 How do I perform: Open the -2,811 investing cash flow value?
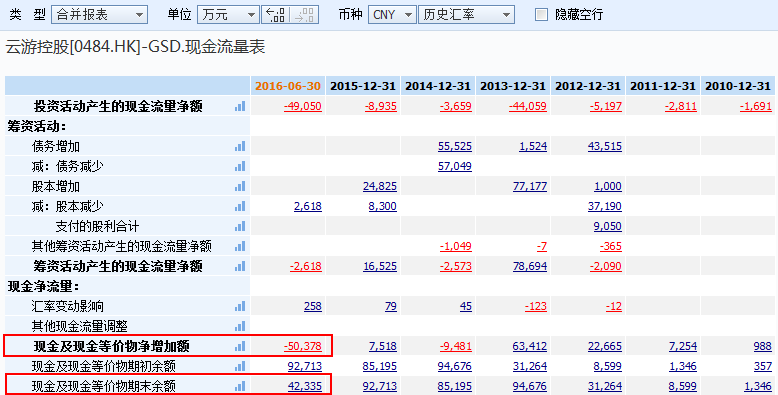pyautogui.click(x=681, y=106)
